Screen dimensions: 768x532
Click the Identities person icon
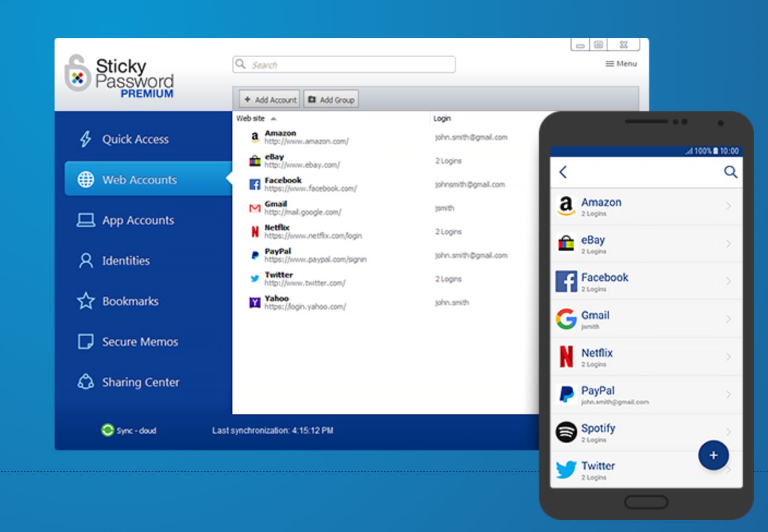(x=85, y=261)
